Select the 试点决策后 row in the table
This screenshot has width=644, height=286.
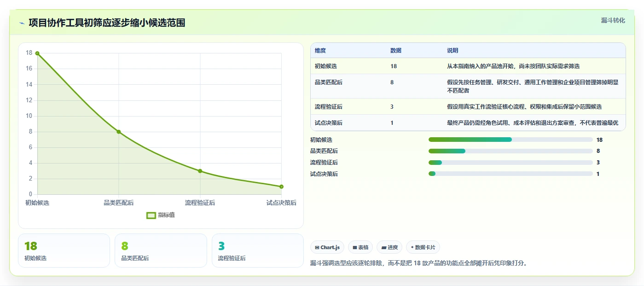coord(468,123)
